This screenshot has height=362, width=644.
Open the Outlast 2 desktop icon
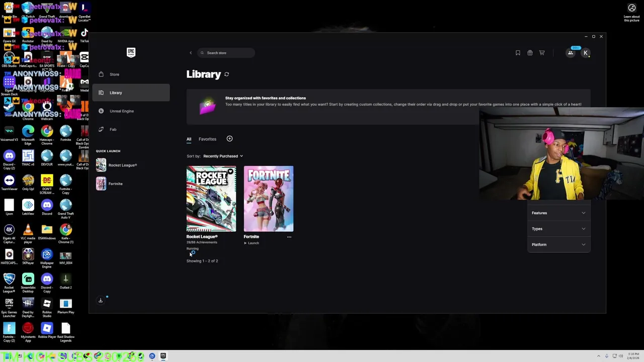pyautogui.click(x=65, y=281)
